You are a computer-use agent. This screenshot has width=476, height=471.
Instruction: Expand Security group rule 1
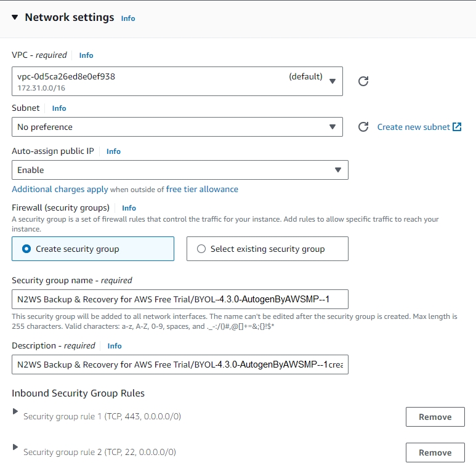coord(15,412)
